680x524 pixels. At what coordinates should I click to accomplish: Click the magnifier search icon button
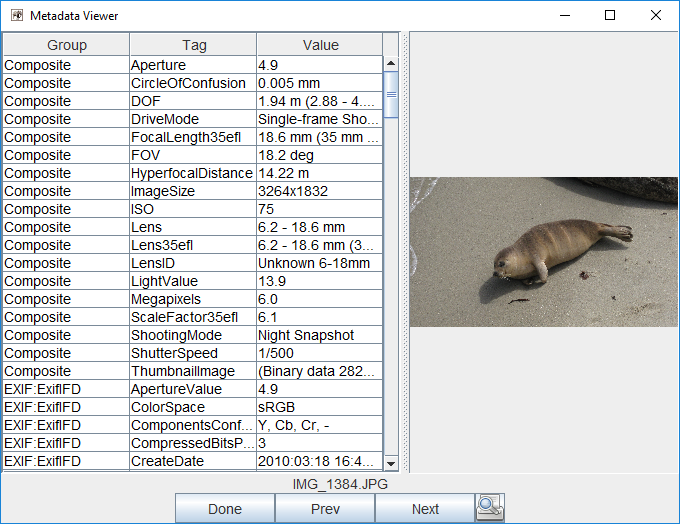[x=490, y=508]
